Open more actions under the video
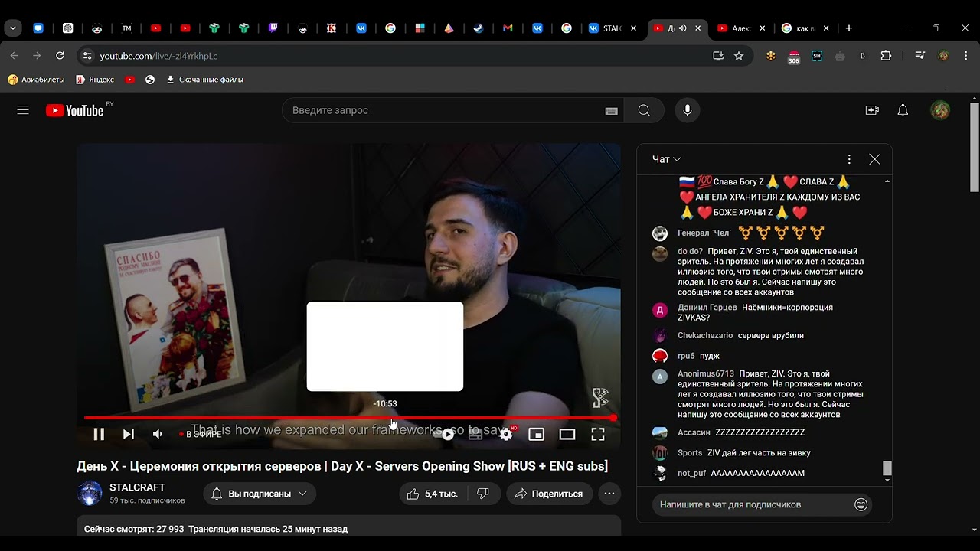This screenshot has width=980, height=551. pos(609,494)
